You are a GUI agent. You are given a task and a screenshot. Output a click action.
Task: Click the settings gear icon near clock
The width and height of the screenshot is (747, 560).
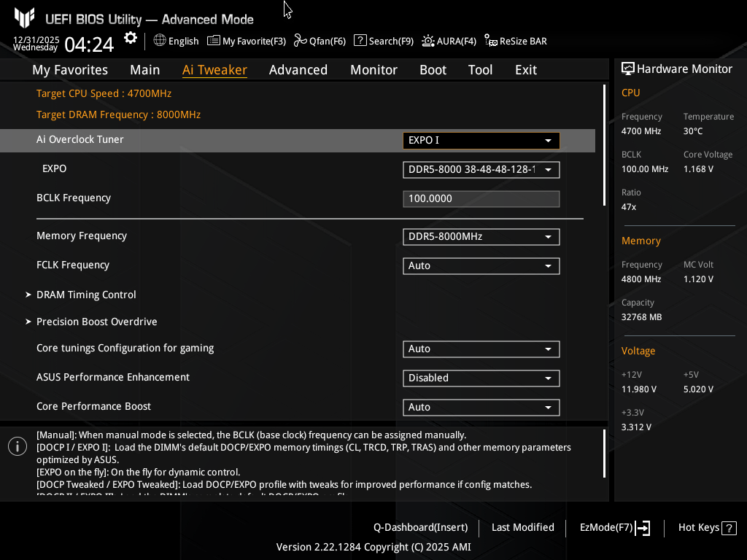pos(131,38)
